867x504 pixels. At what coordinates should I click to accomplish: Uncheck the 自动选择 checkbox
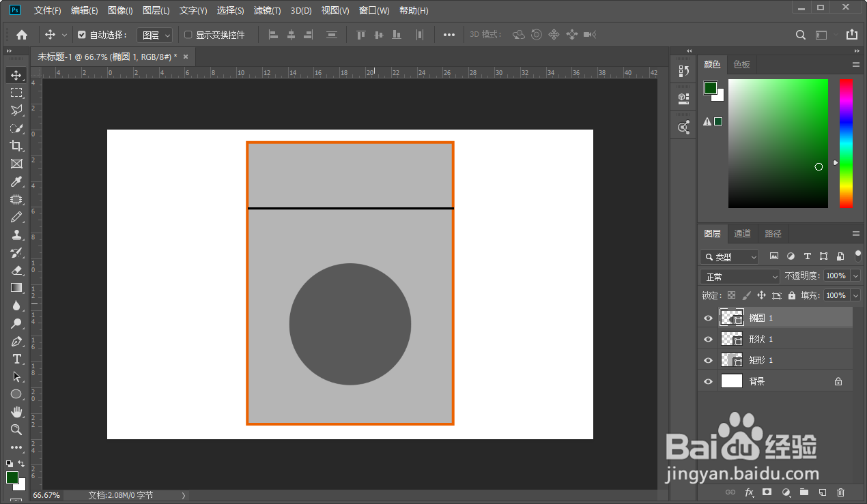click(82, 35)
